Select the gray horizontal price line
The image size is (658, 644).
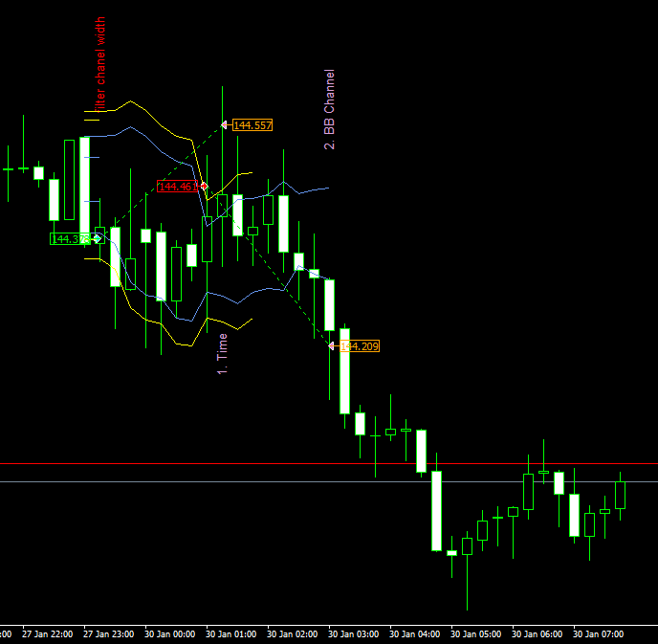tap(329, 482)
